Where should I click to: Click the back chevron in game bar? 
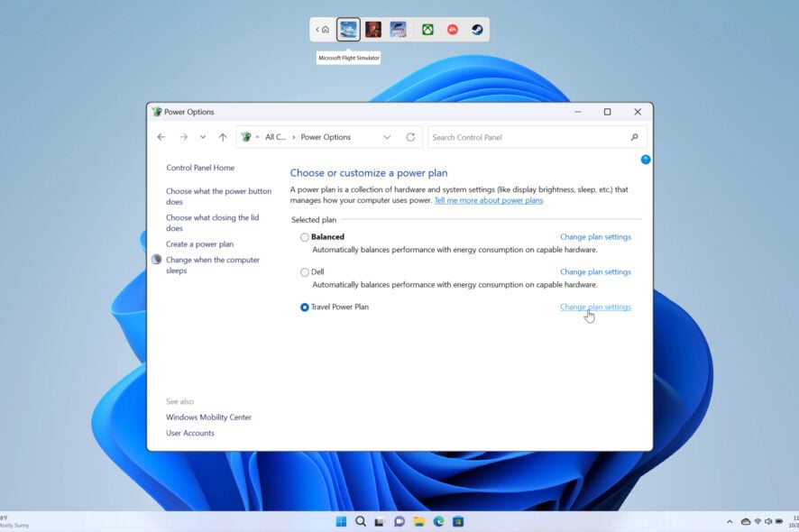317,30
